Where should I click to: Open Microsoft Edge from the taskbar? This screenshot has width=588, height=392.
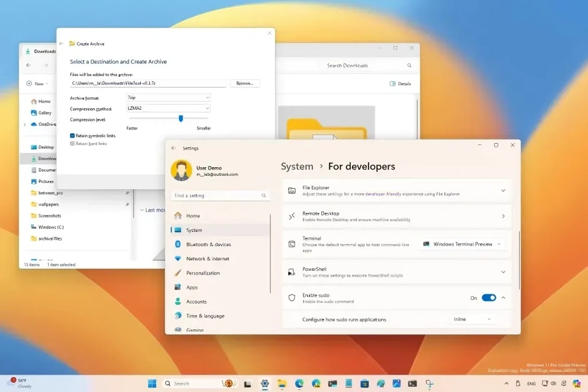click(299, 383)
